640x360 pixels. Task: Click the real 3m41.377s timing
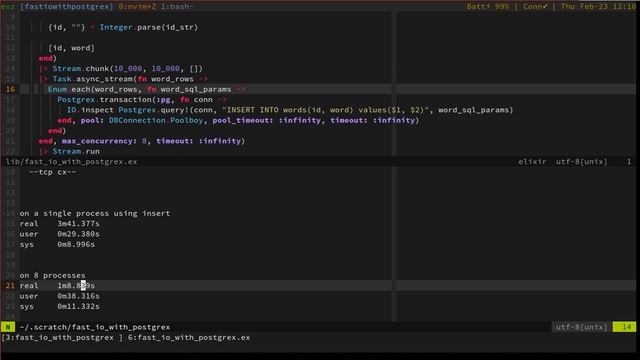[60, 224]
